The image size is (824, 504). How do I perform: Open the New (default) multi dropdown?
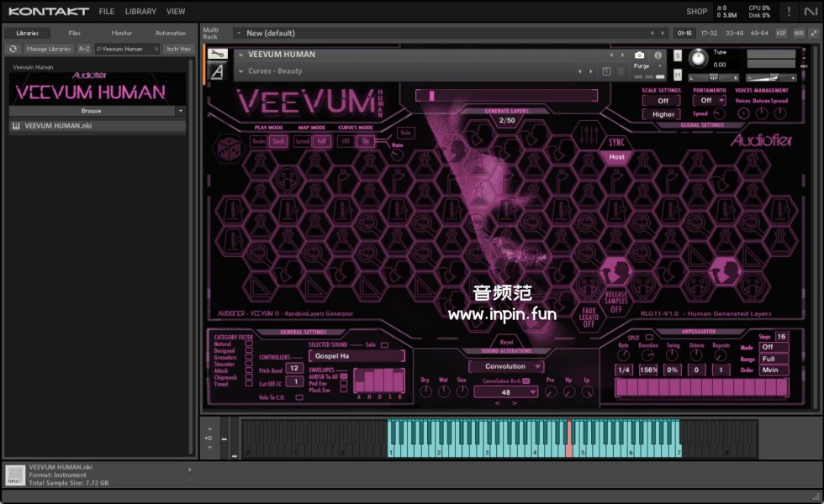(x=239, y=33)
